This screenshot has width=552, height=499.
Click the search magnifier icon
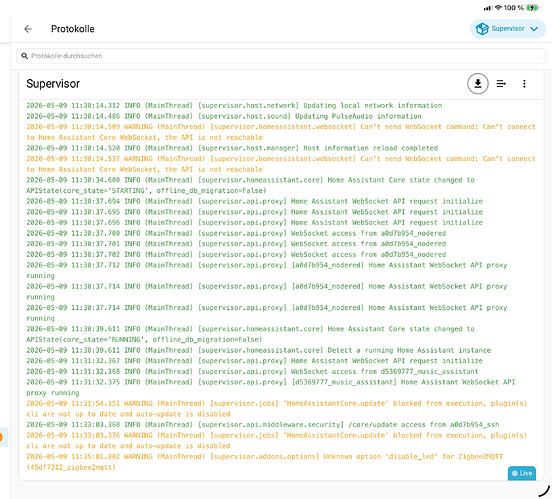pyautogui.click(x=24, y=56)
